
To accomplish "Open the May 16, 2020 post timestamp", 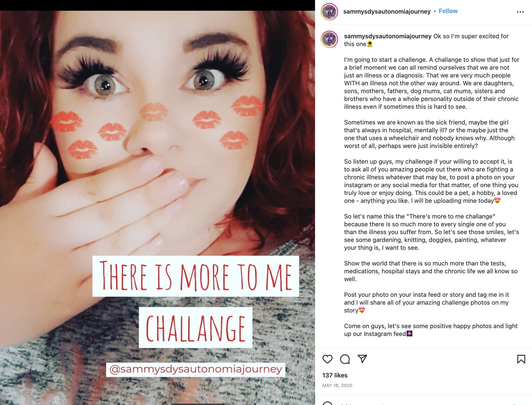I will (x=337, y=386).
